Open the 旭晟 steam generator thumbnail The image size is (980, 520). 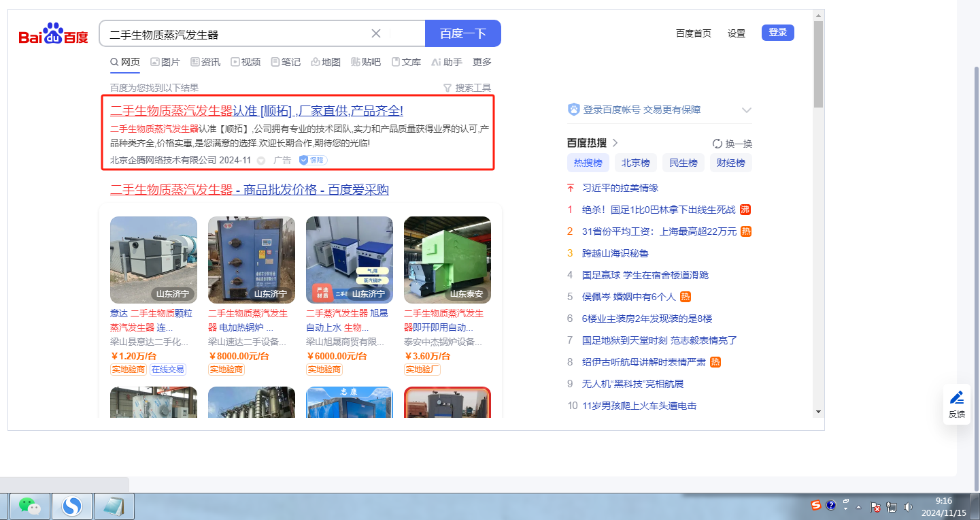(350, 260)
